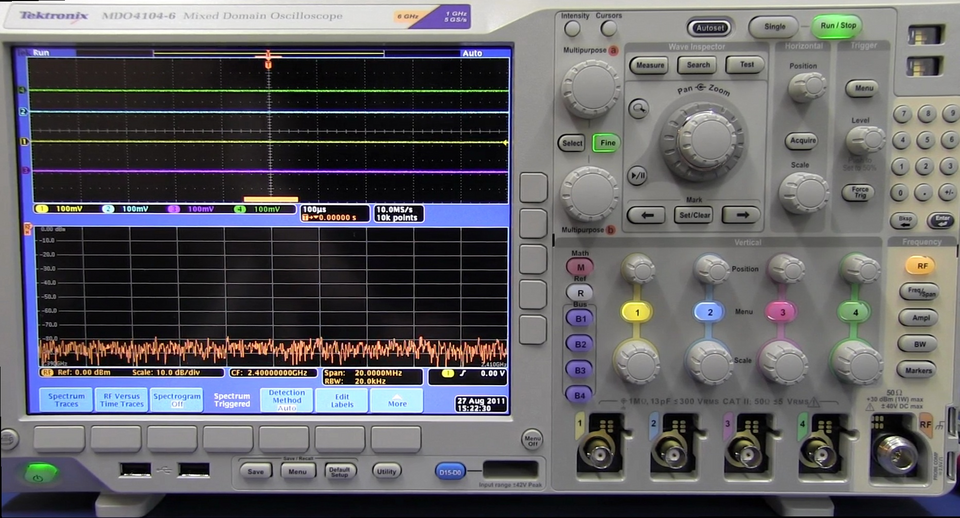
Task: Toggle the red Math M button
Action: pos(580,267)
